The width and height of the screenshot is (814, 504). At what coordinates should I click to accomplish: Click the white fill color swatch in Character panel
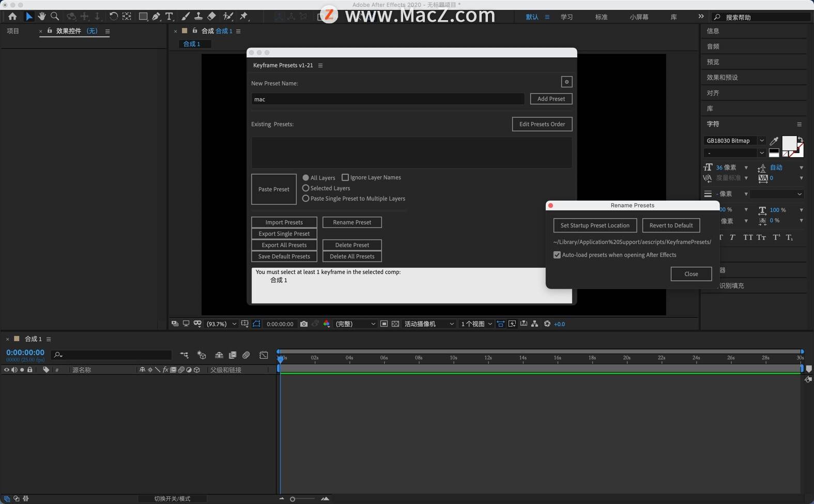point(789,142)
